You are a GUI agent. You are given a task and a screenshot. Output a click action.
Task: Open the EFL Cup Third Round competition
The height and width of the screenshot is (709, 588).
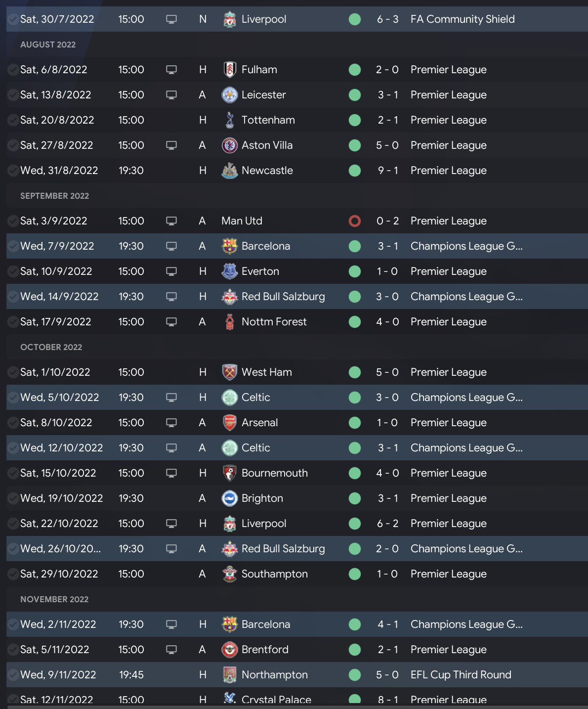[x=461, y=675]
